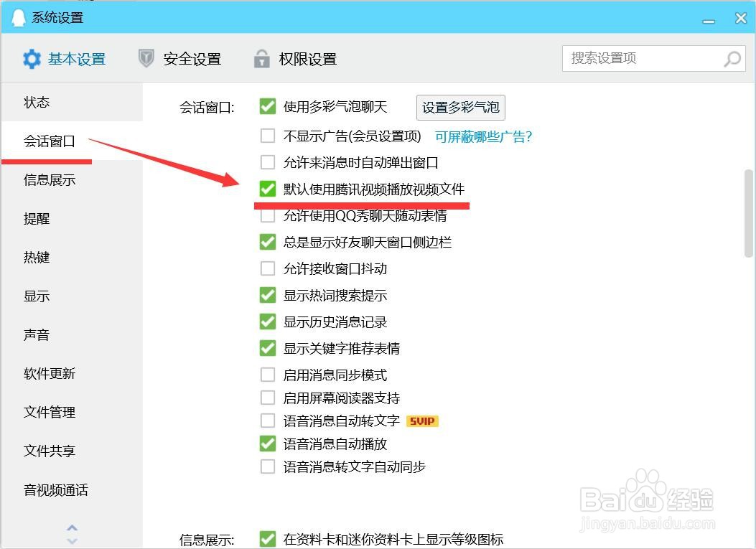
Task: Collapse sidebar list up chevron
Action: [x=72, y=527]
